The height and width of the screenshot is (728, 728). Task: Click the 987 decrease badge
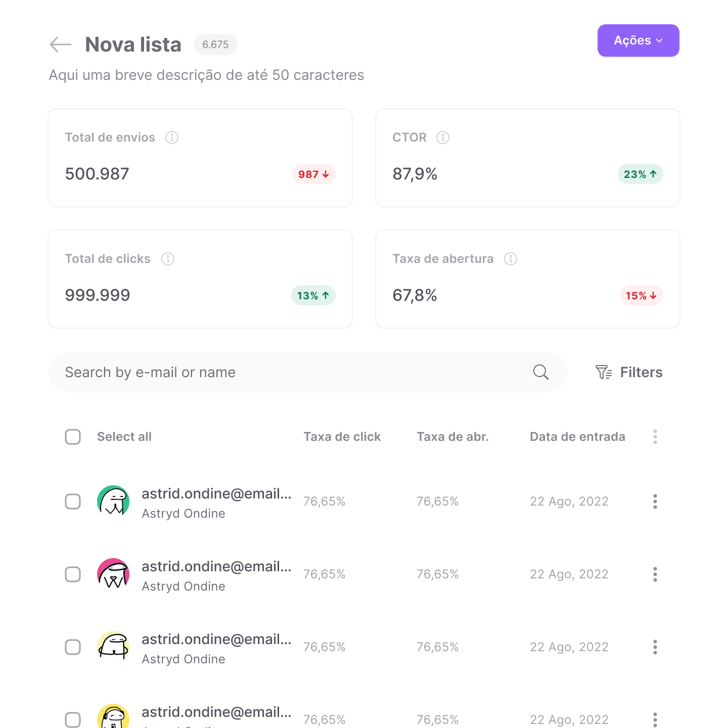point(313,174)
